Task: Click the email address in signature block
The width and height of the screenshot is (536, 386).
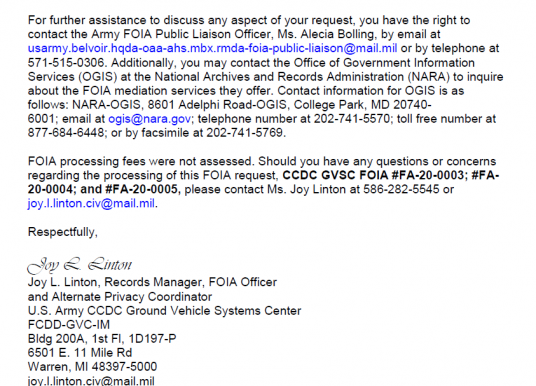Action: [x=91, y=381]
